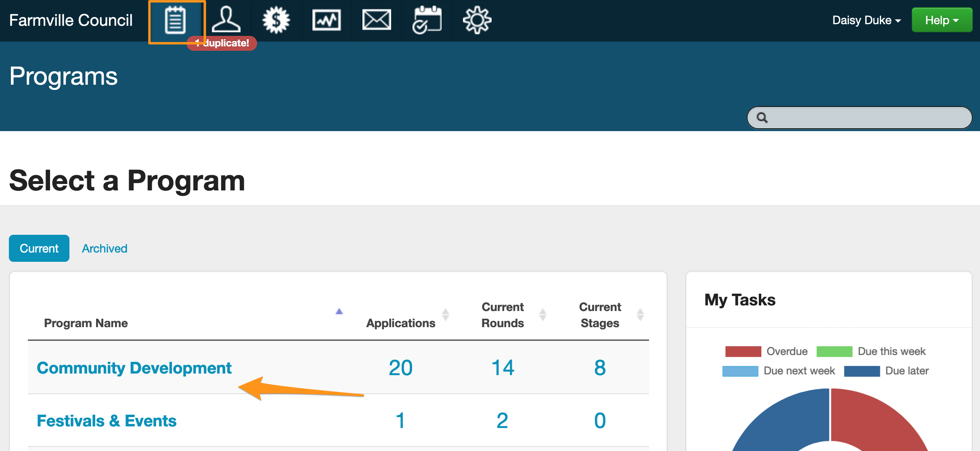Toggle the red Overdue legend swatch

743,351
